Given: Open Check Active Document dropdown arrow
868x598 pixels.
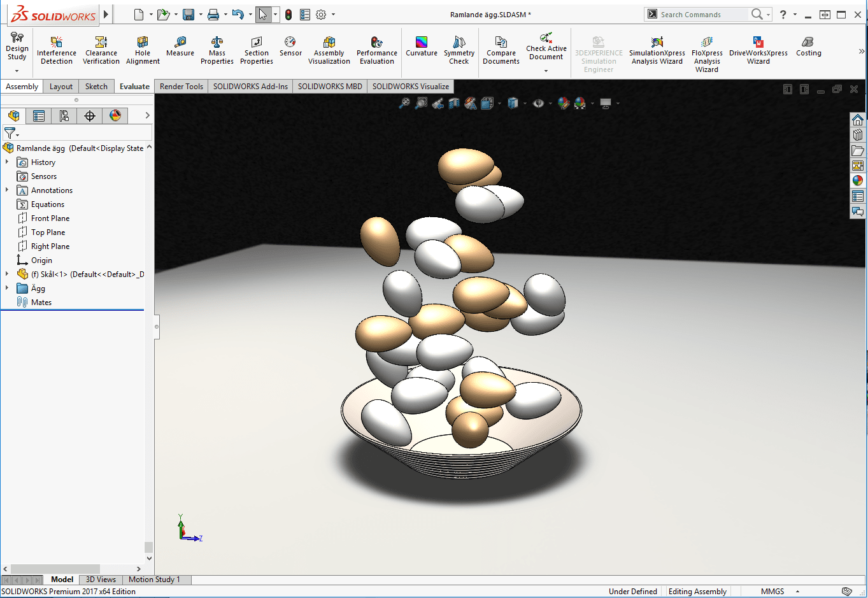Looking at the screenshot, I should pos(546,71).
